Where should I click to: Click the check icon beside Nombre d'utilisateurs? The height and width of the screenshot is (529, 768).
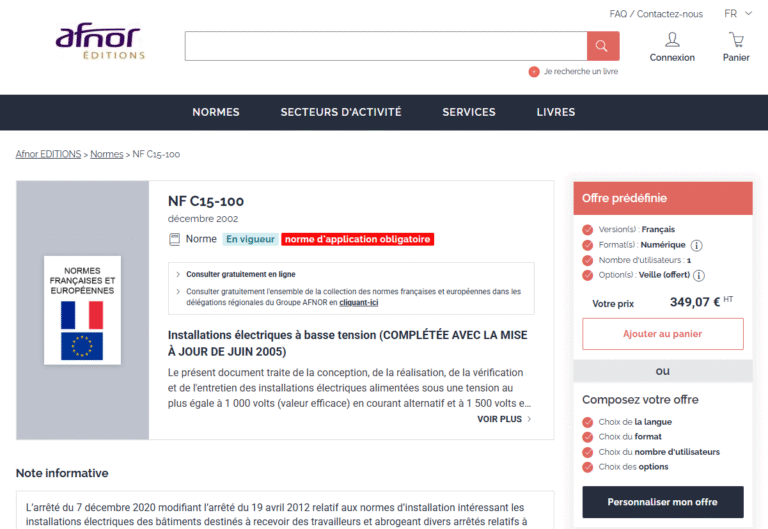pyautogui.click(x=588, y=260)
